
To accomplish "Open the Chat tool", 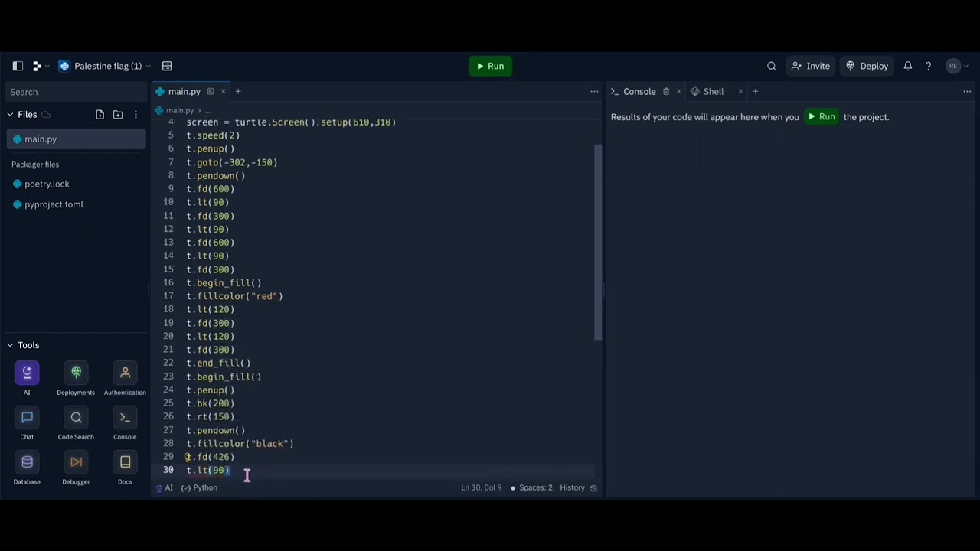I will click(27, 423).
